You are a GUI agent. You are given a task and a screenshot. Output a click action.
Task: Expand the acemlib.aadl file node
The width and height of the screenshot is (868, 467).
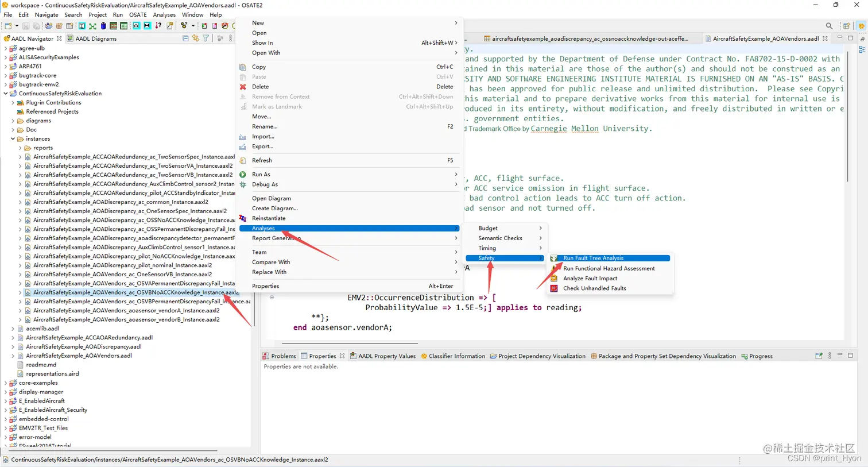coord(13,329)
